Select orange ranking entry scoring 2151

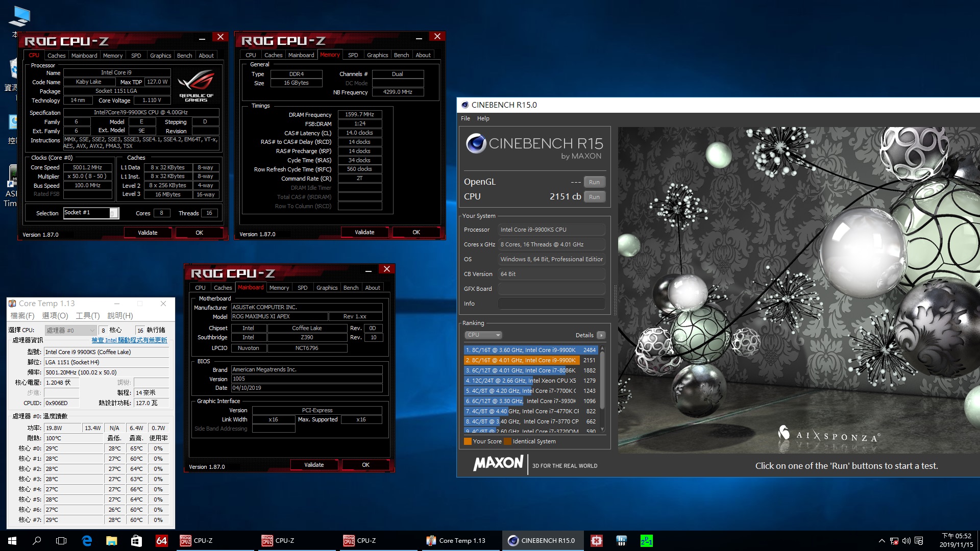pos(531,360)
